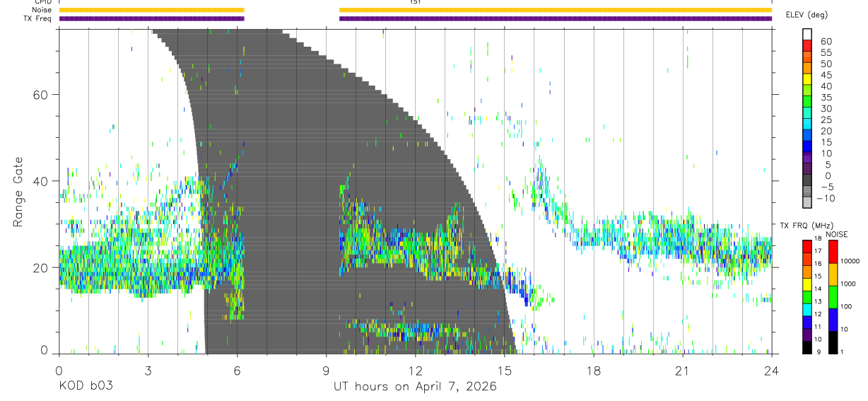Click the 'TX FRQ (MHz)' color bar title
868x401 pixels.
tap(807, 226)
